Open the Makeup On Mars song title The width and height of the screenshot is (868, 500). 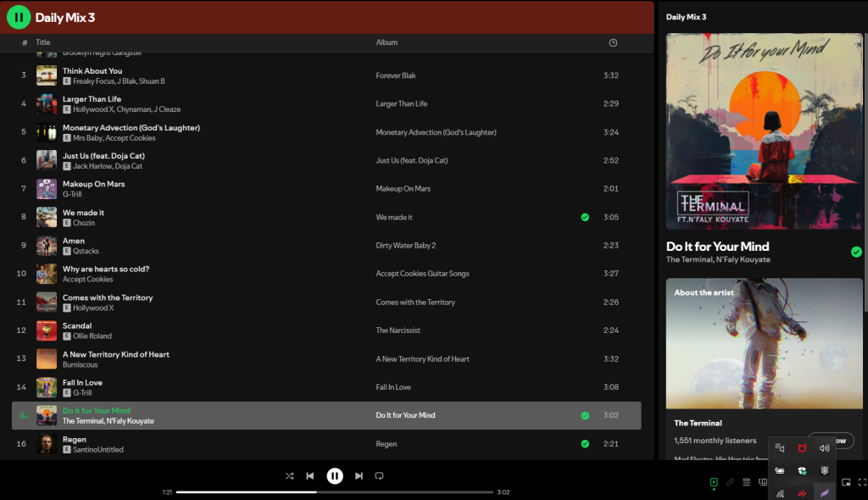pos(93,184)
